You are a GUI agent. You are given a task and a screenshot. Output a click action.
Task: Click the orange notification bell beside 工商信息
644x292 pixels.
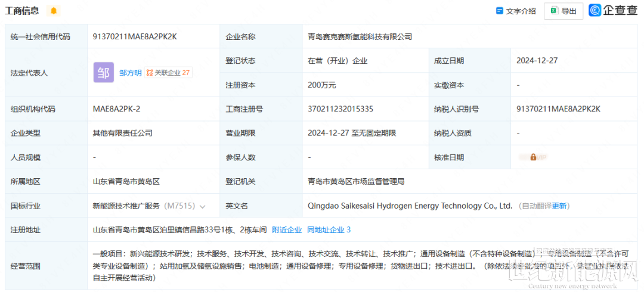pyautogui.click(x=54, y=11)
